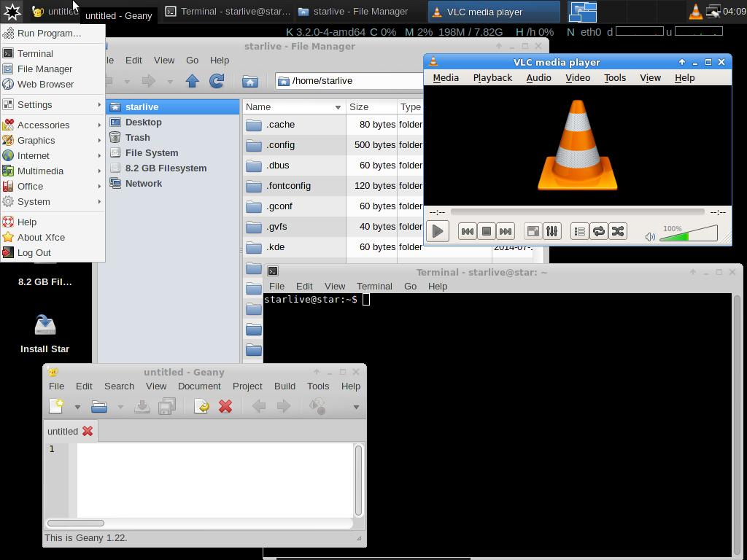Switch to Terminal task in top panel
Screen dimensions: 747x560
(228, 12)
